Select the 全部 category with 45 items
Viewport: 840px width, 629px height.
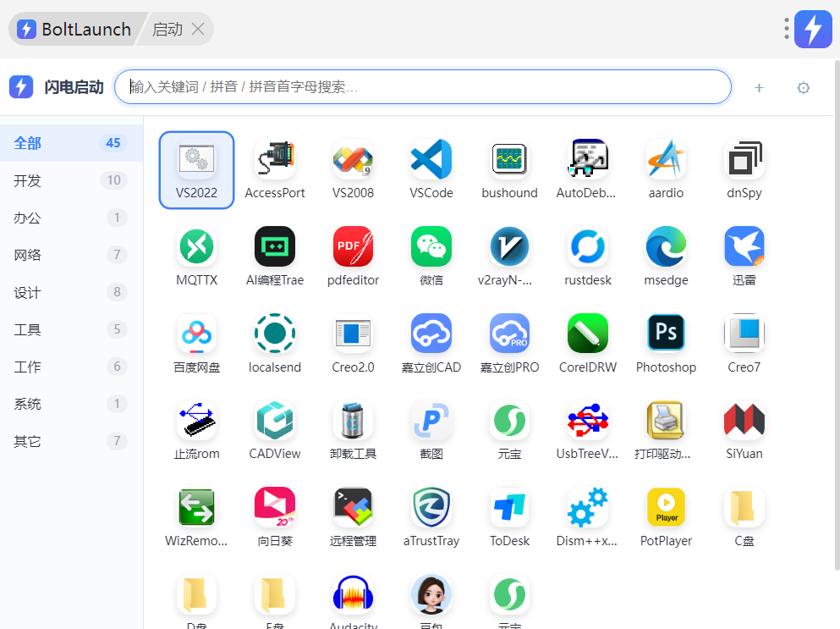[71, 143]
